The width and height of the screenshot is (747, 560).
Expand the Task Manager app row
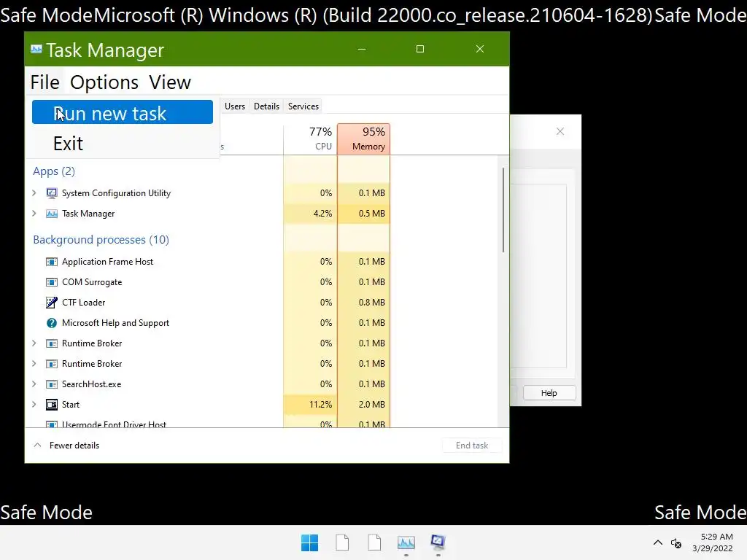(x=34, y=214)
